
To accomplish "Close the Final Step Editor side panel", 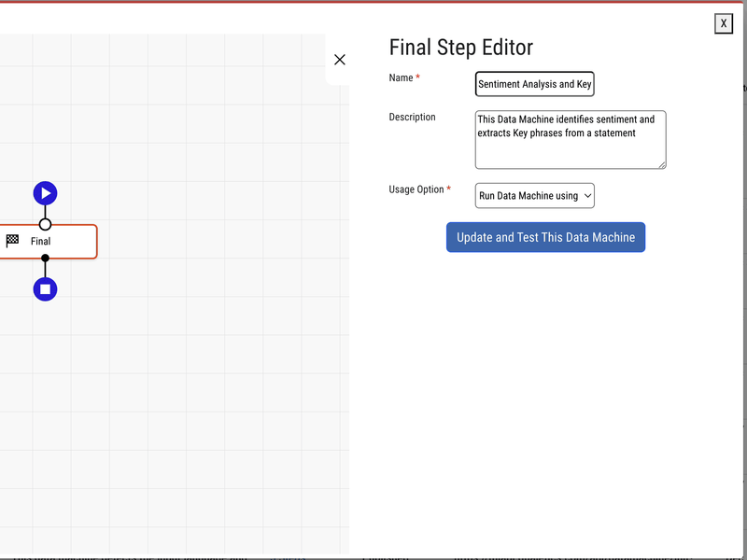I will tap(340, 60).
